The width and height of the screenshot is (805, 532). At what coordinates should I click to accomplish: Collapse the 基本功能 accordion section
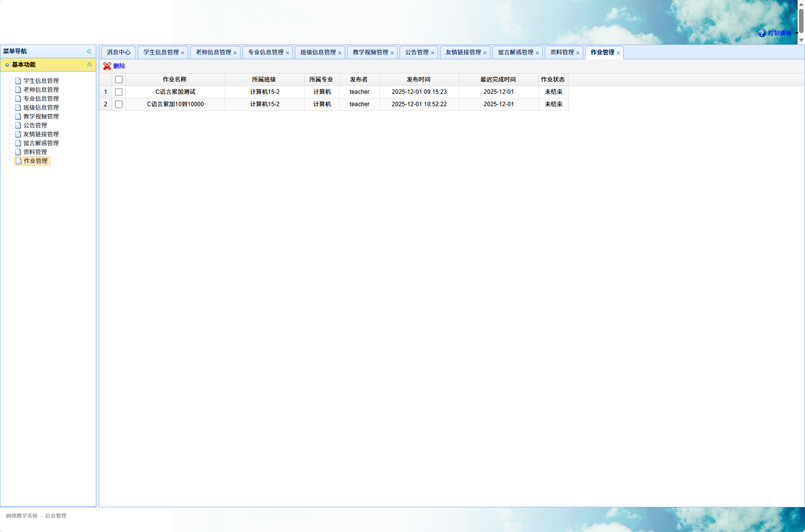coord(89,65)
